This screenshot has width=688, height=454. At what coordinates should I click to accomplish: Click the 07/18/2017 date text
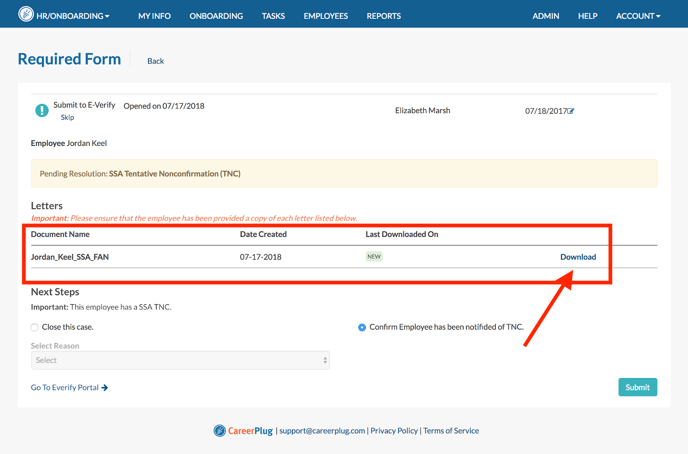pyautogui.click(x=546, y=111)
